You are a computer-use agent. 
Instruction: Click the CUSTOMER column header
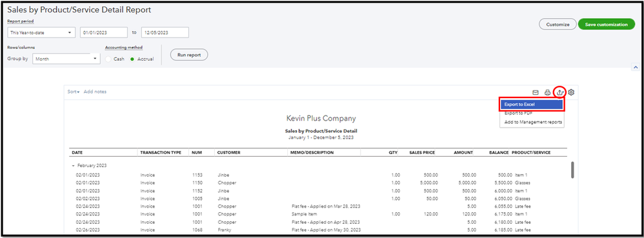(229, 153)
